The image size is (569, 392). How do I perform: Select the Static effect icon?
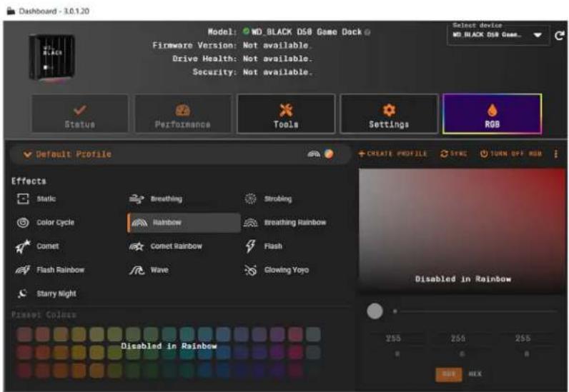pos(23,198)
